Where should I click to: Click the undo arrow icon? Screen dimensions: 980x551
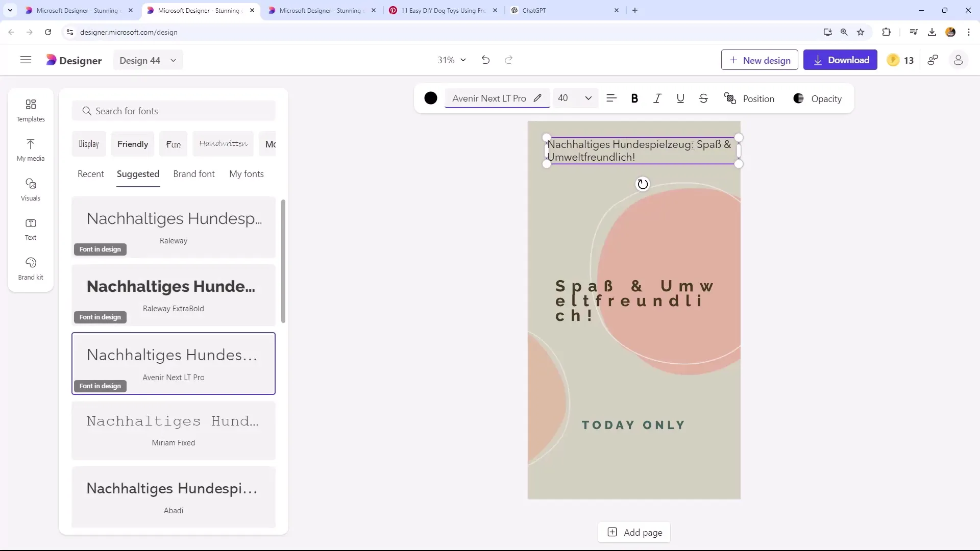click(485, 60)
